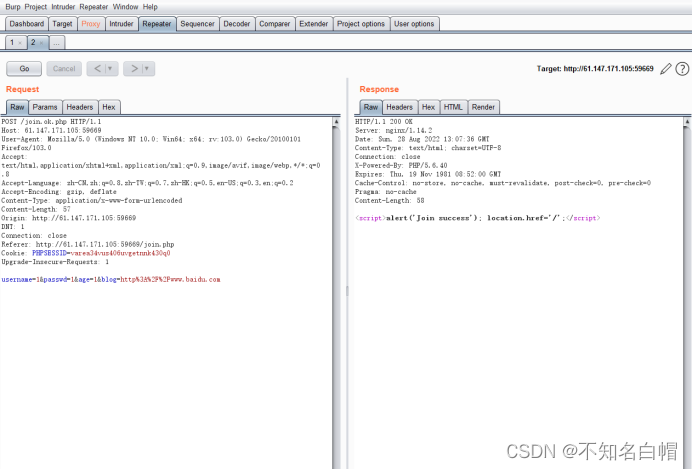This screenshot has height=470, width=692.
Task: Click the X-Powered-By: PHP/5.6.40 header
Action: click(401, 165)
